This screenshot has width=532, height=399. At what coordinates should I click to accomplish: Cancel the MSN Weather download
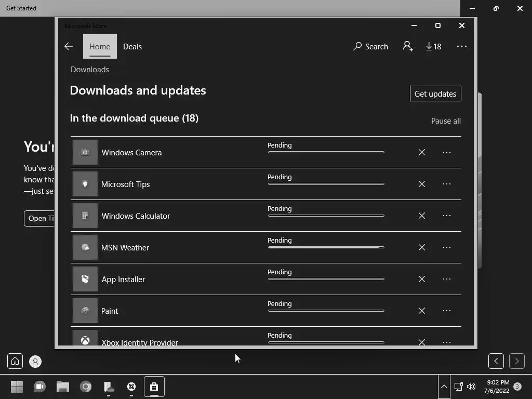tap(422, 247)
